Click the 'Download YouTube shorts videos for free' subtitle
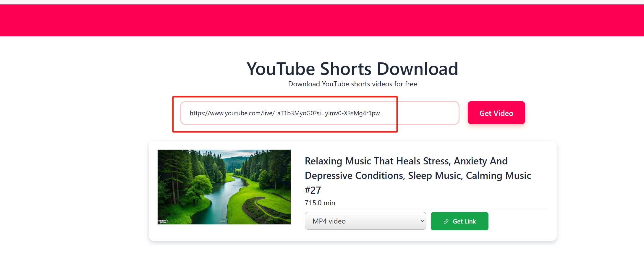This screenshot has width=644, height=267. click(x=352, y=84)
